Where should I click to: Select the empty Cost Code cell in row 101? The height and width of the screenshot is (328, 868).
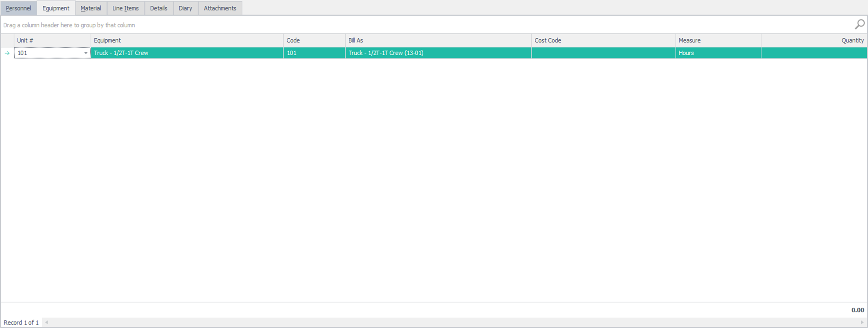click(604, 53)
